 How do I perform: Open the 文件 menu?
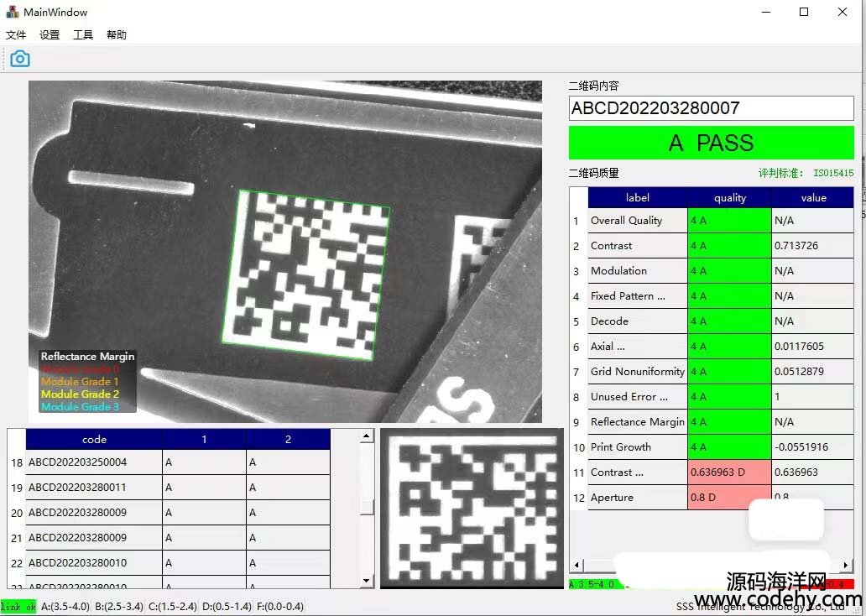[16, 34]
